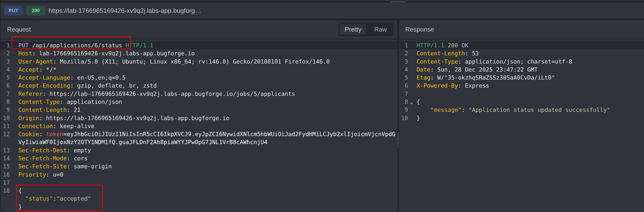Click the response message string value
Viewport: 644px width, 212px height.
(x=539, y=110)
